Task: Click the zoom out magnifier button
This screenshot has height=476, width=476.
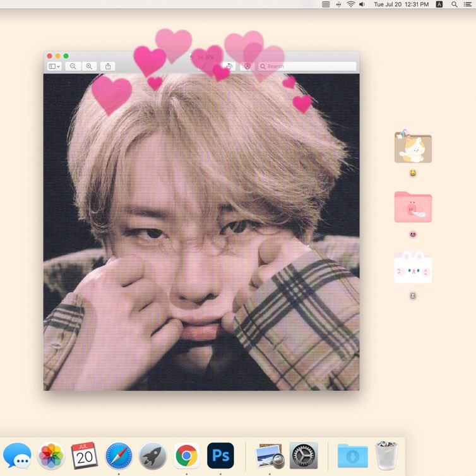Action: coord(73,66)
